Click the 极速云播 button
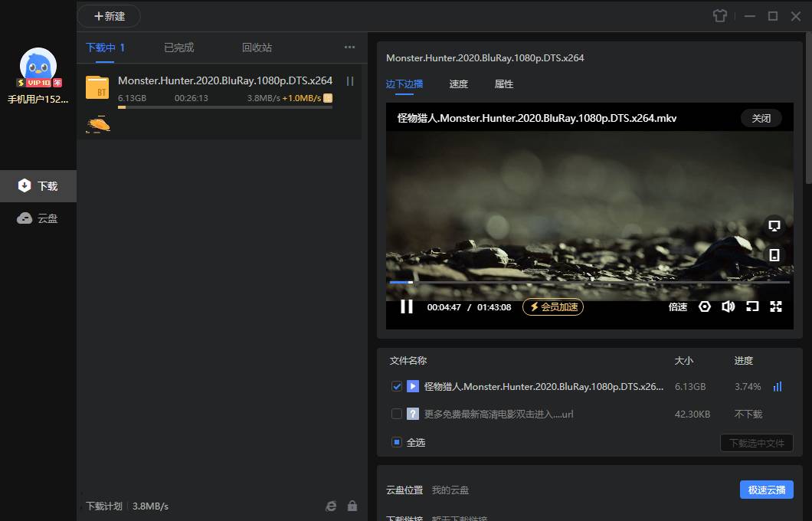812x521 pixels. tap(766, 490)
